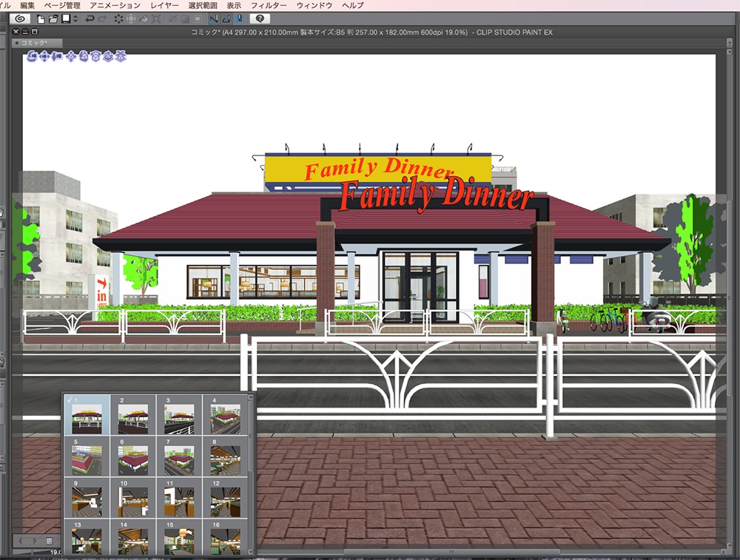Open the ページ管理 menu
The height and width of the screenshot is (560, 740).
click(x=62, y=5)
